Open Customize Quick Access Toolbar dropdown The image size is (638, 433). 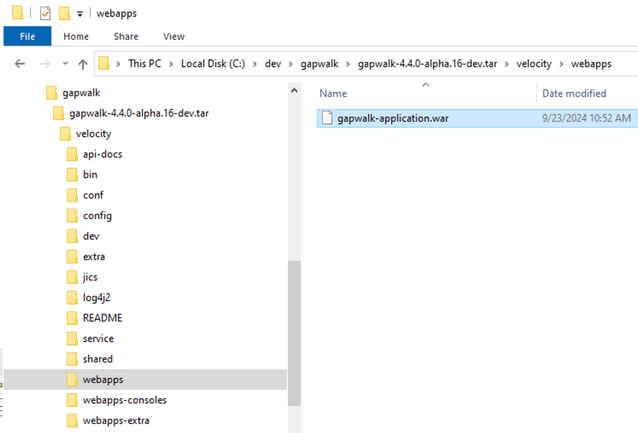pos(80,14)
